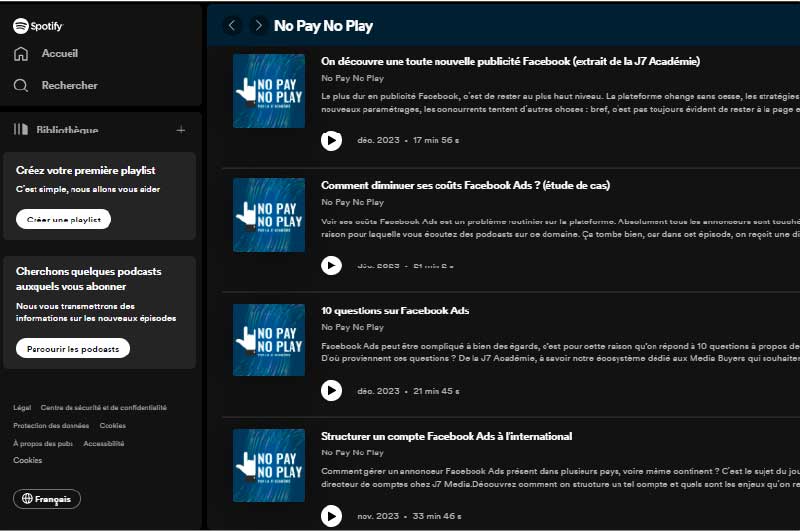Click No Pay No Play under diminuer ses coûts title
The width and height of the screenshot is (800, 531).
(353, 202)
